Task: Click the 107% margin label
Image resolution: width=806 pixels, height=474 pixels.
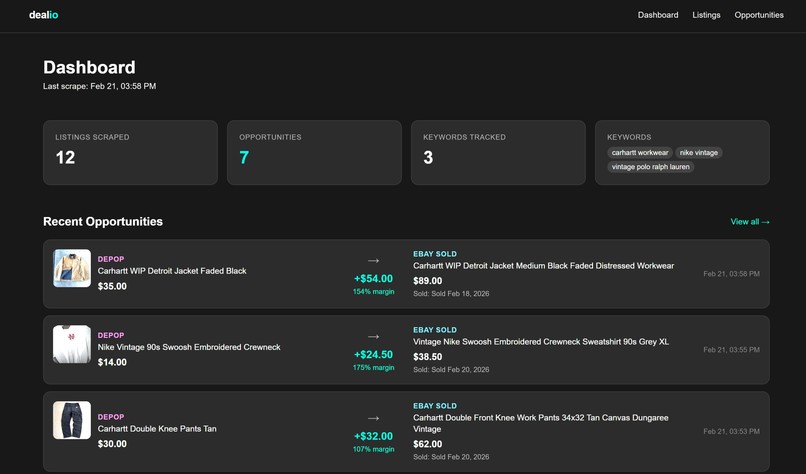Action: pyautogui.click(x=374, y=449)
